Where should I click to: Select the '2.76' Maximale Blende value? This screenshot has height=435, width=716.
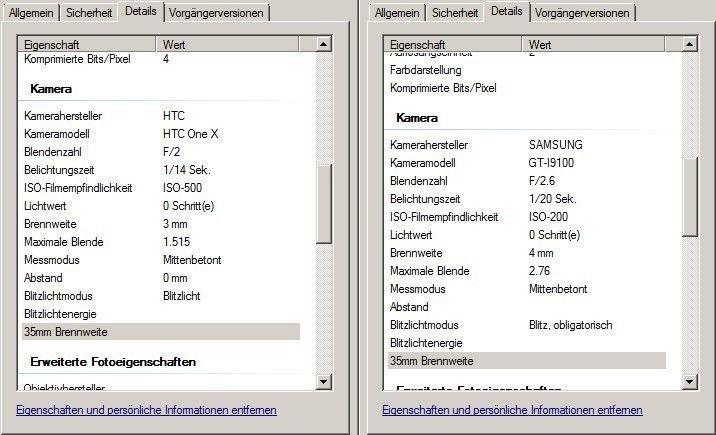tap(539, 271)
